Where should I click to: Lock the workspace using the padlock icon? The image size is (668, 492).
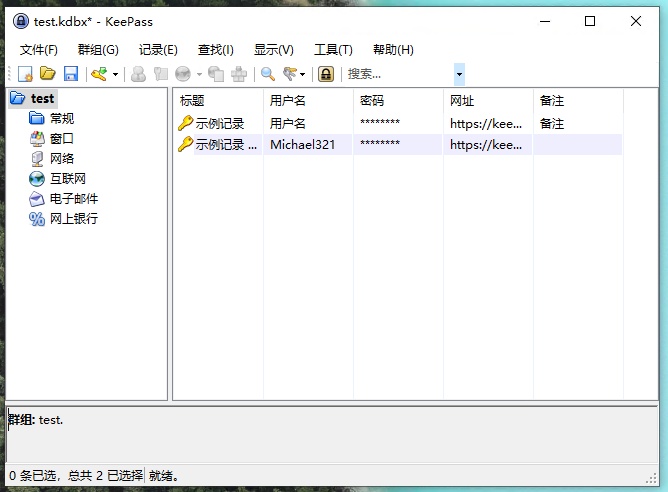[325, 74]
